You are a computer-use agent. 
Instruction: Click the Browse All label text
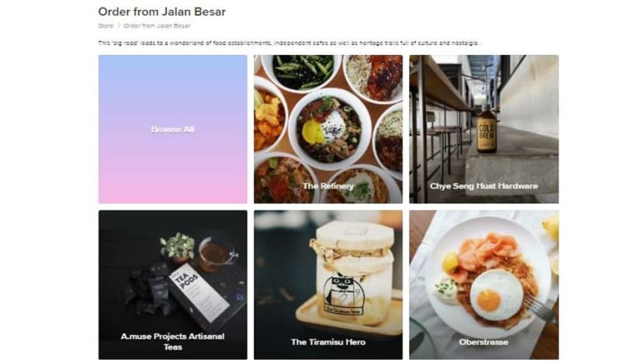point(173,130)
